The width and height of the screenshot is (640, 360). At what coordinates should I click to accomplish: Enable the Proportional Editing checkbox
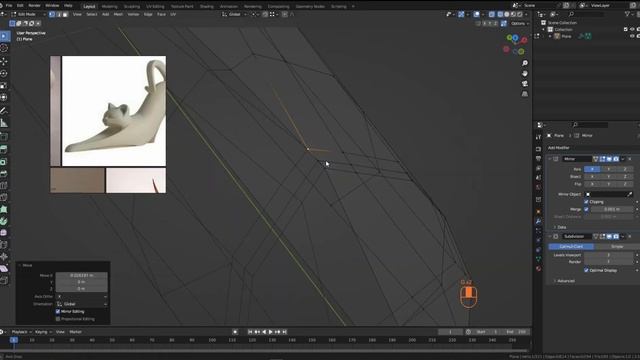click(58, 319)
